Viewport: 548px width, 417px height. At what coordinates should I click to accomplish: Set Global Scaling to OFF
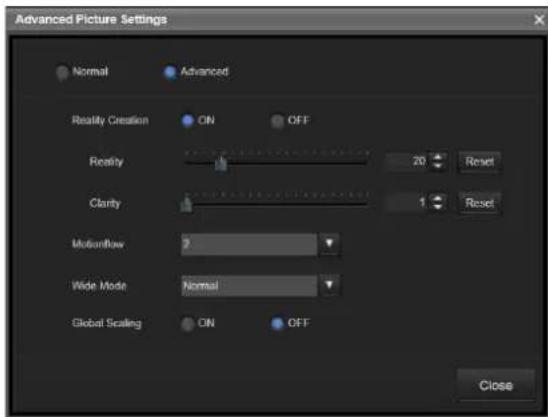277,324
